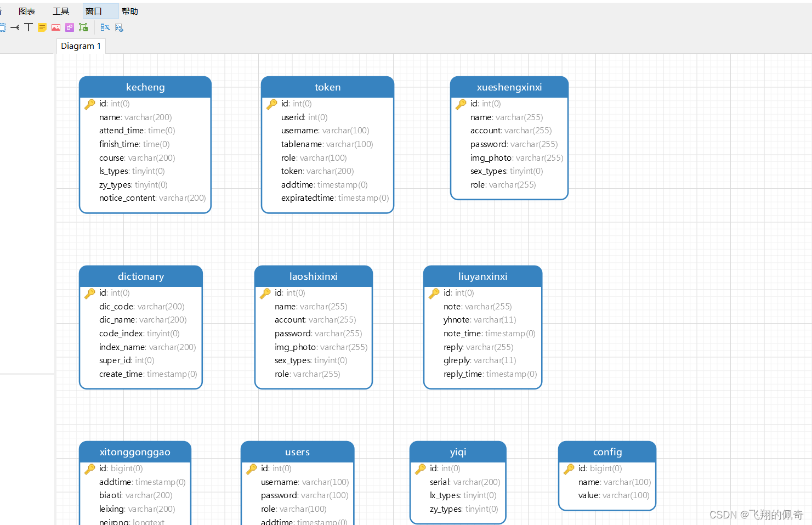Select the yiqi table header
Viewport: 812px width, 525px height.
(x=458, y=452)
